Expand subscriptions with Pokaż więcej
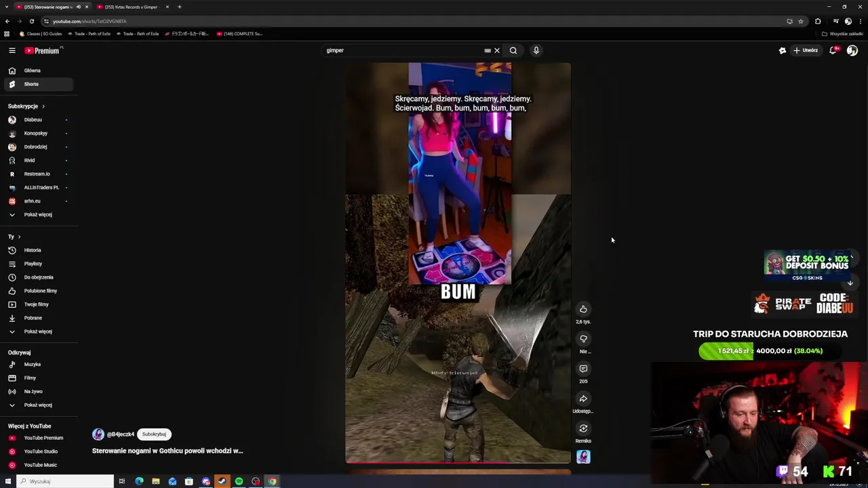The image size is (868, 488). (39, 215)
